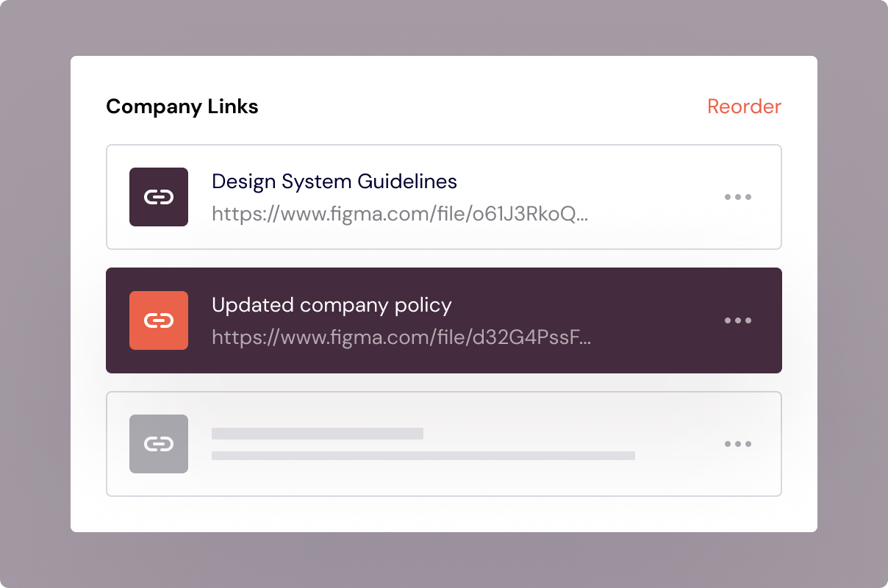Click the Design System Guidelines link icon

[x=159, y=197]
